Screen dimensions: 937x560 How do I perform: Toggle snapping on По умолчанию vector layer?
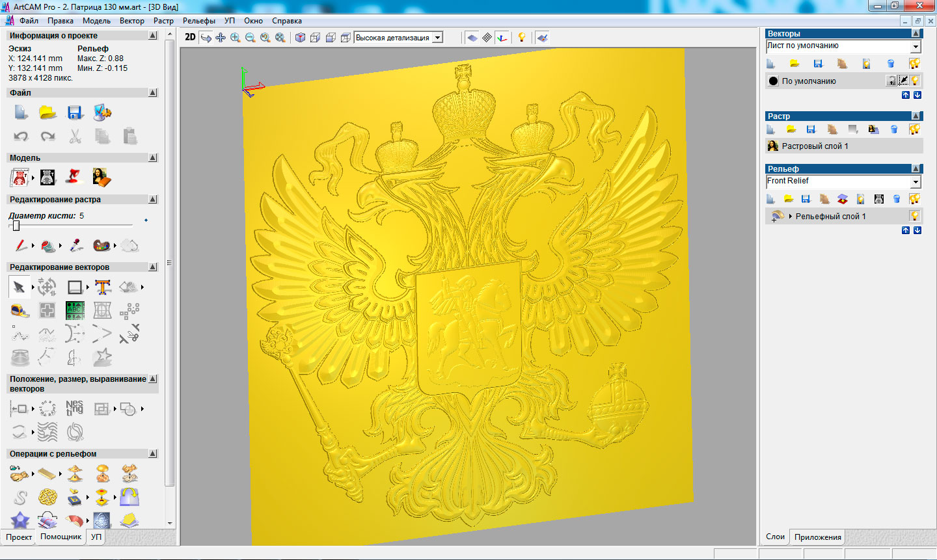(903, 81)
